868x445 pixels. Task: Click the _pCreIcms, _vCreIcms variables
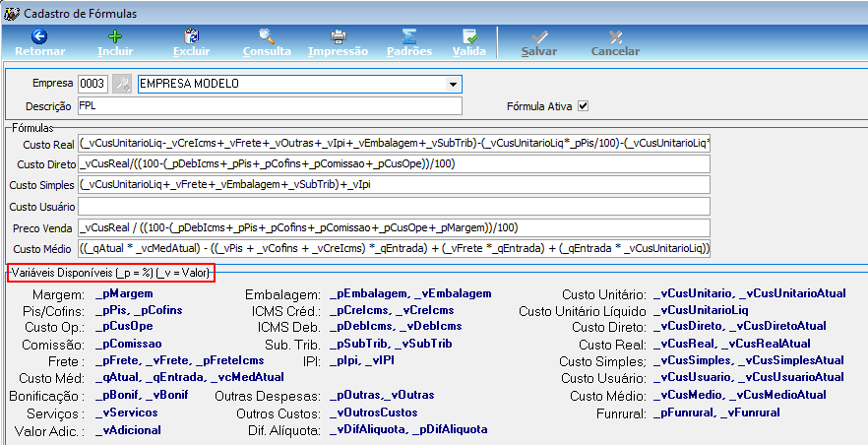click(x=392, y=310)
